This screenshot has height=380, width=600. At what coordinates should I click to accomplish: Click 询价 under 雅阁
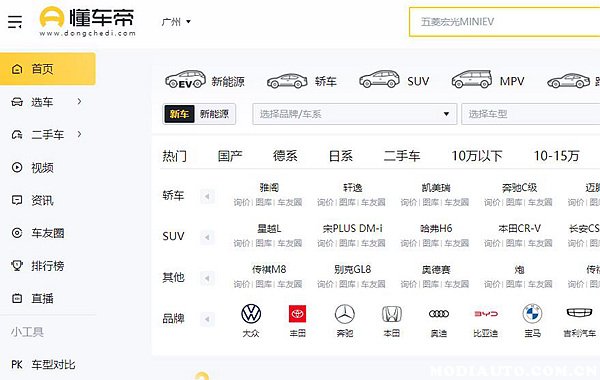241,202
